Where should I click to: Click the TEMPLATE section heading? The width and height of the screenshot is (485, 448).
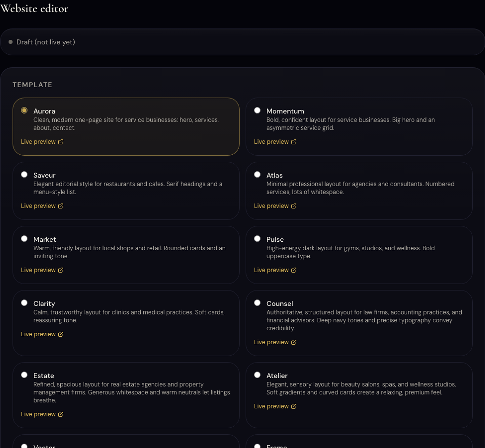tap(33, 85)
